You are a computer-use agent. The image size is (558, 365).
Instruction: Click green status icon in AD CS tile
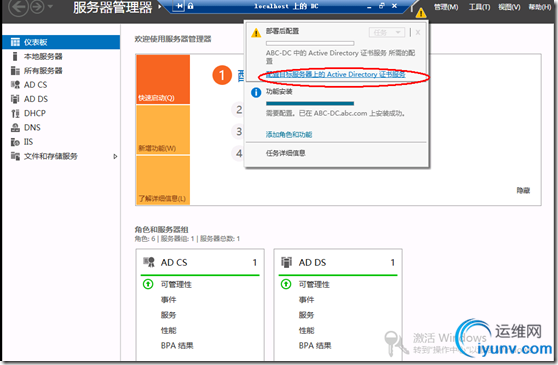pyautogui.click(x=148, y=284)
